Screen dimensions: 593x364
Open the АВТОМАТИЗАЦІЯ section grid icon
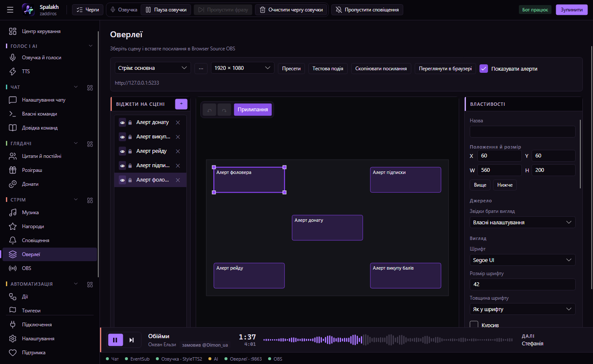point(90,284)
